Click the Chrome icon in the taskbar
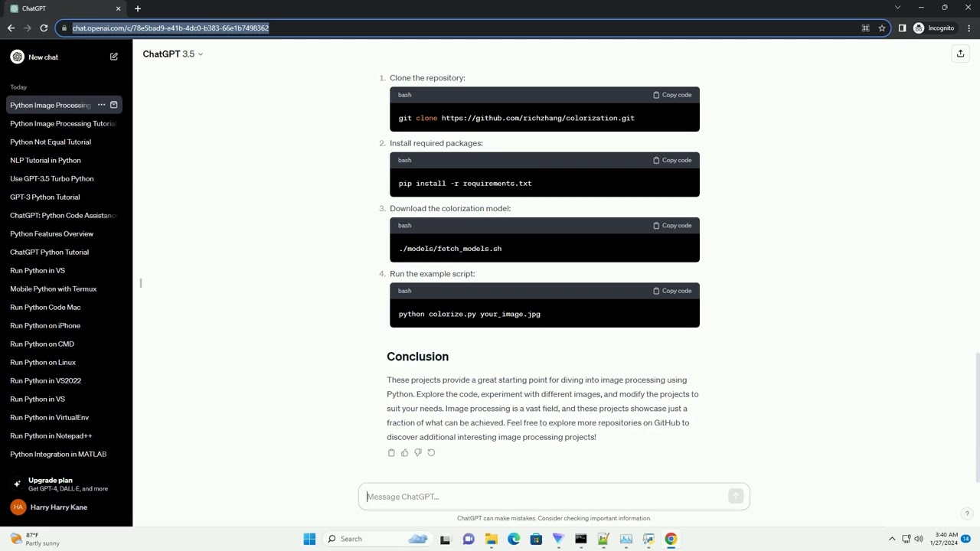The width and height of the screenshot is (980, 551). tap(671, 539)
